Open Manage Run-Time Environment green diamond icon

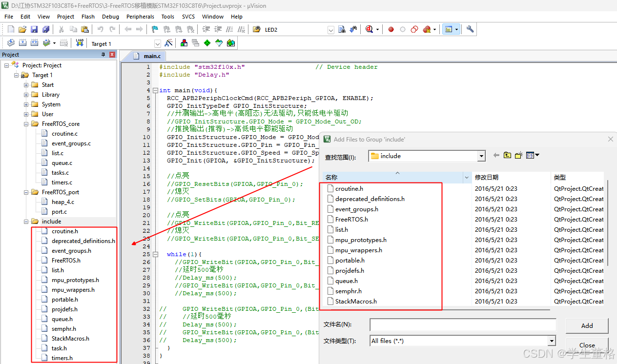point(207,43)
